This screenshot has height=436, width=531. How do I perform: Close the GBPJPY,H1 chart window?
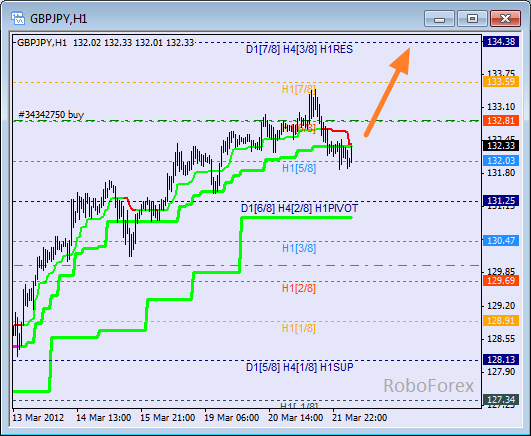[x=505, y=18]
